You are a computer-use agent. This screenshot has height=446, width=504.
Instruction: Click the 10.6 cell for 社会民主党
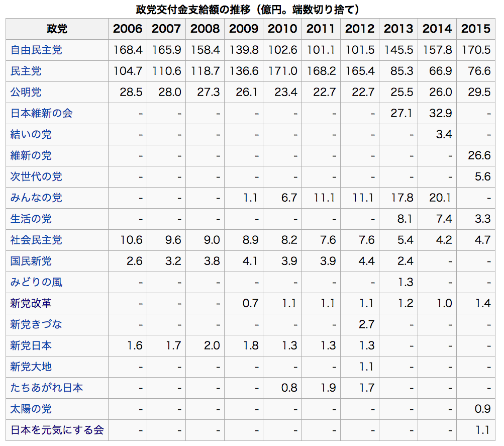128,240
